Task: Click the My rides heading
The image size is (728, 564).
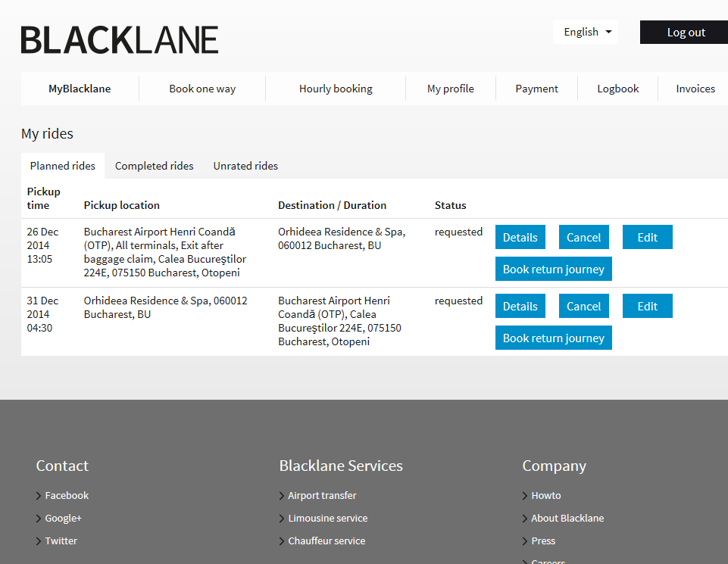Action: click(47, 133)
